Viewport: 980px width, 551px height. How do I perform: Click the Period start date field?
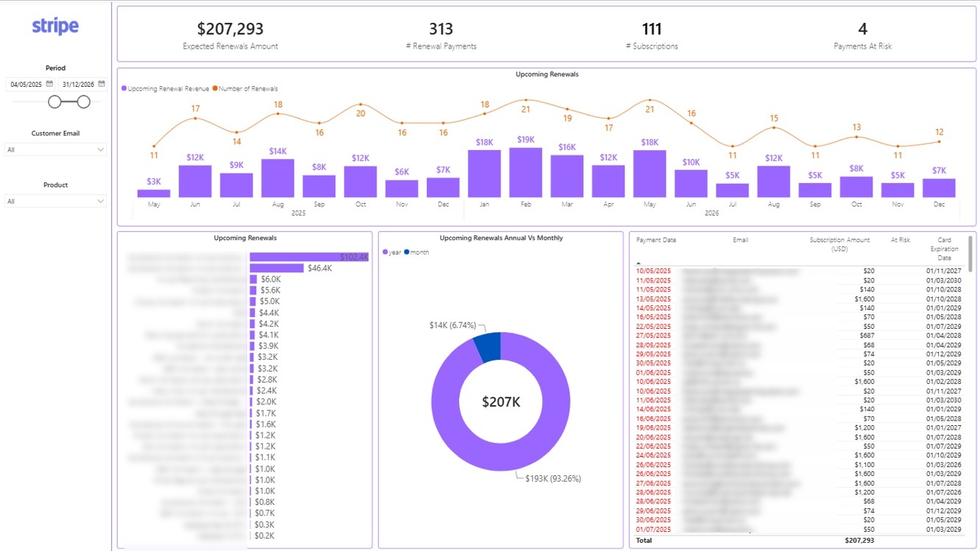coord(30,84)
